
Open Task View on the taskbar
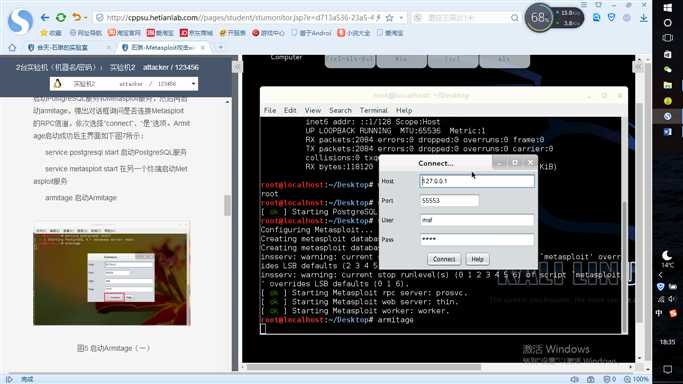pyautogui.click(x=668, y=38)
